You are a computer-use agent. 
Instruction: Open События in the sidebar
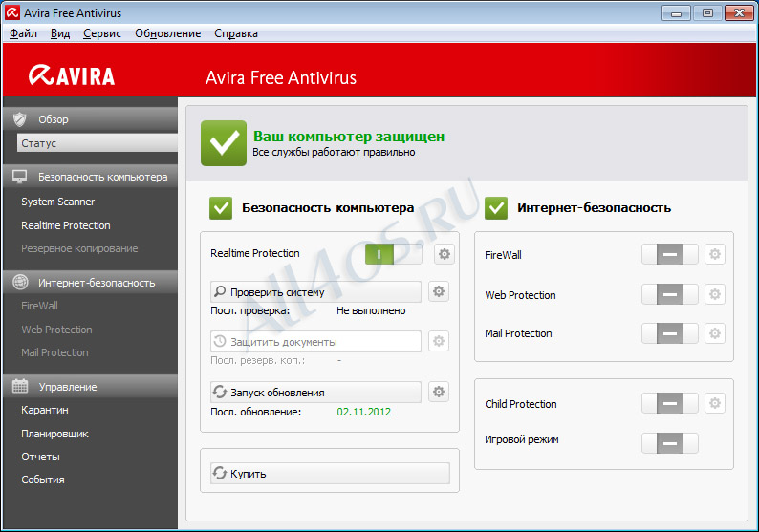tap(43, 479)
